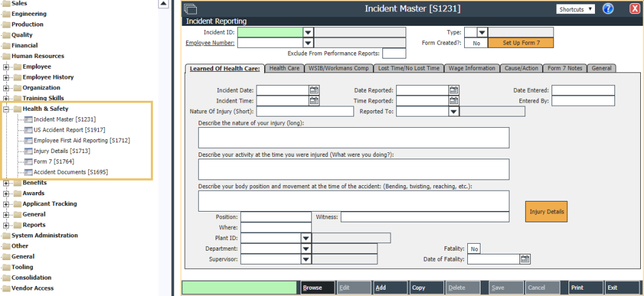Click the Incident Time picker icon
644x296 pixels.
coord(314,101)
